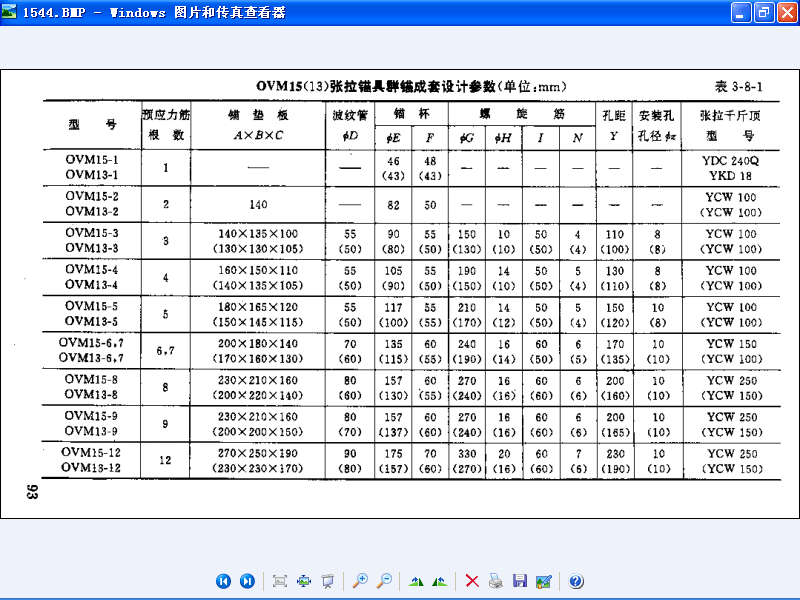
Task: Click the dimension '140×135×100'
Action: point(258,234)
